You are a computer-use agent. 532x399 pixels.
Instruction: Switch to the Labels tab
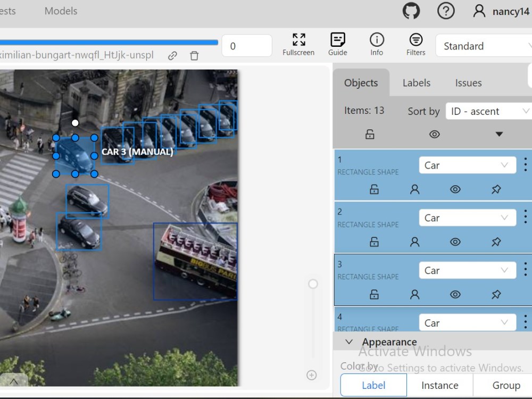[x=417, y=83]
